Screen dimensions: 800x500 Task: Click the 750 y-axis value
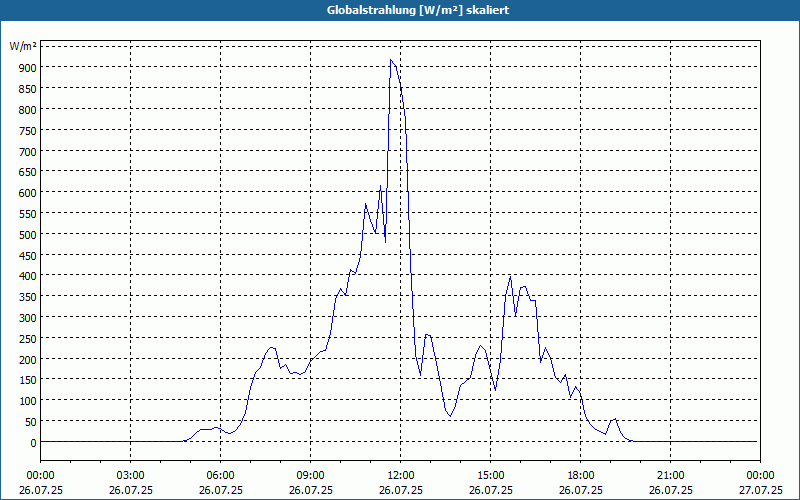29,131
